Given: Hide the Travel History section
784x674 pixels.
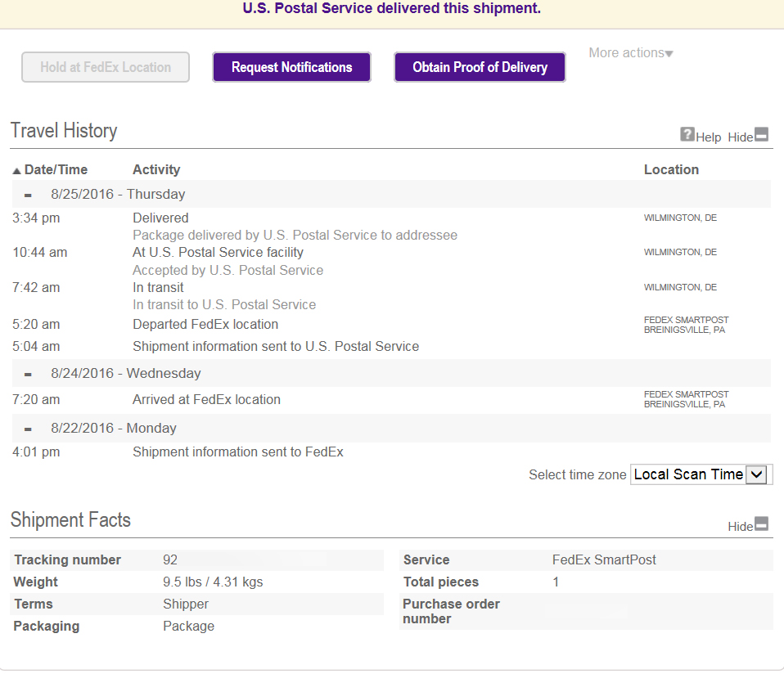Looking at the screenshot, I should pyautogui.click(x=761, y=136).
